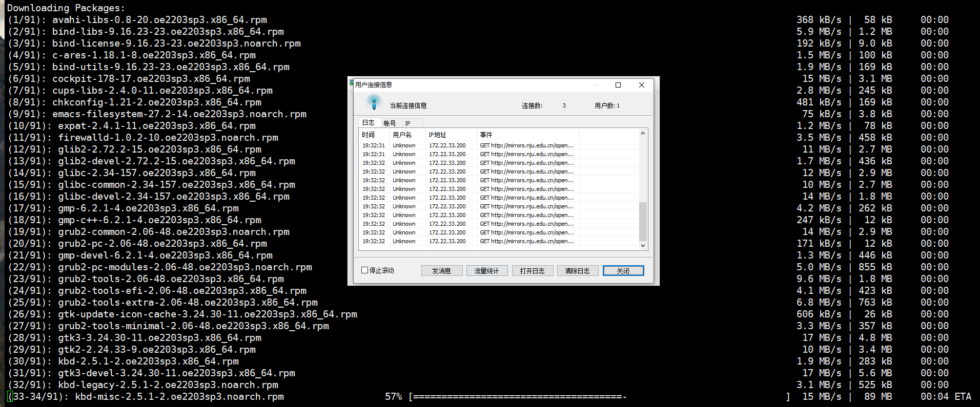Click gtk3-3.24.30-11.oe2203sp3.x86_64 package line
Screen dimensions: 980x407
click(134, 337)
